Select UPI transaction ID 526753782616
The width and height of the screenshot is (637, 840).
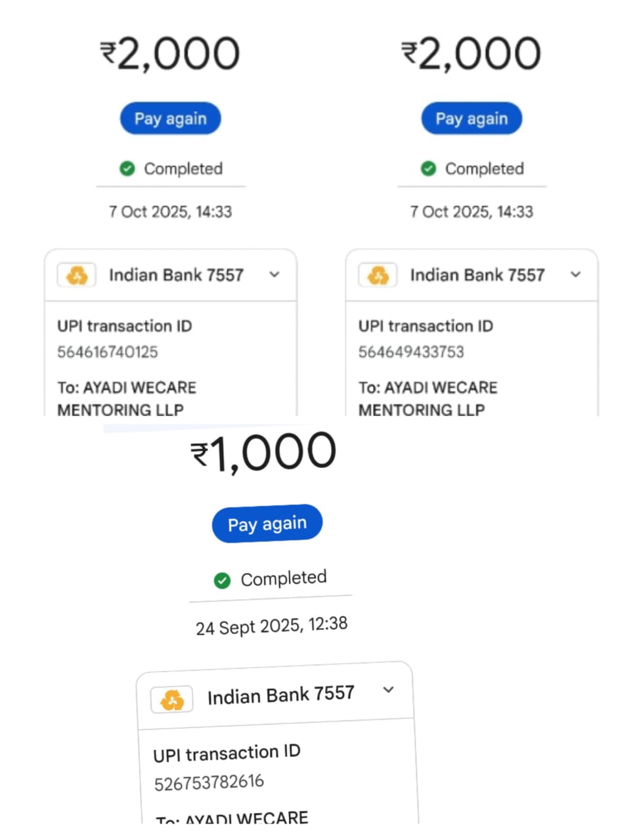(209, 782)
